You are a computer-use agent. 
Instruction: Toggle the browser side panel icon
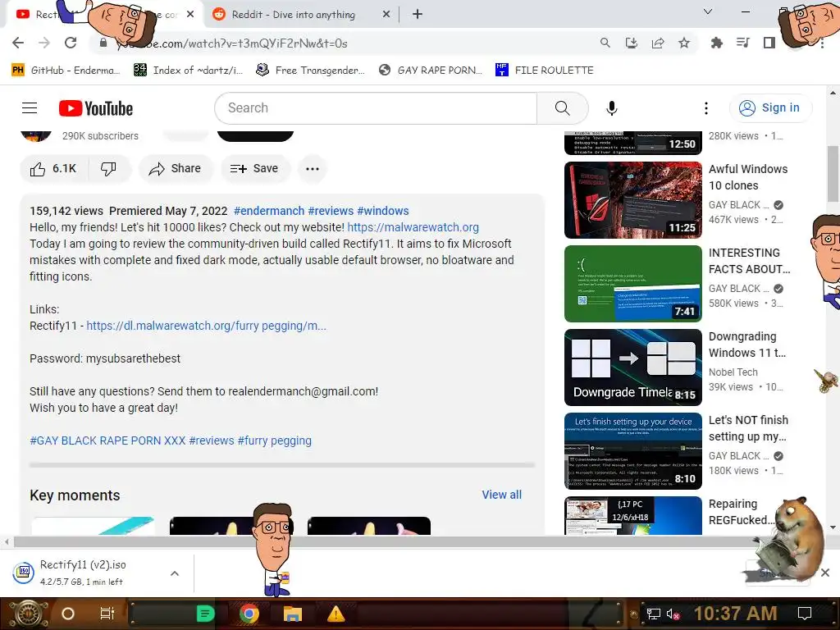[x=769, y=43]
